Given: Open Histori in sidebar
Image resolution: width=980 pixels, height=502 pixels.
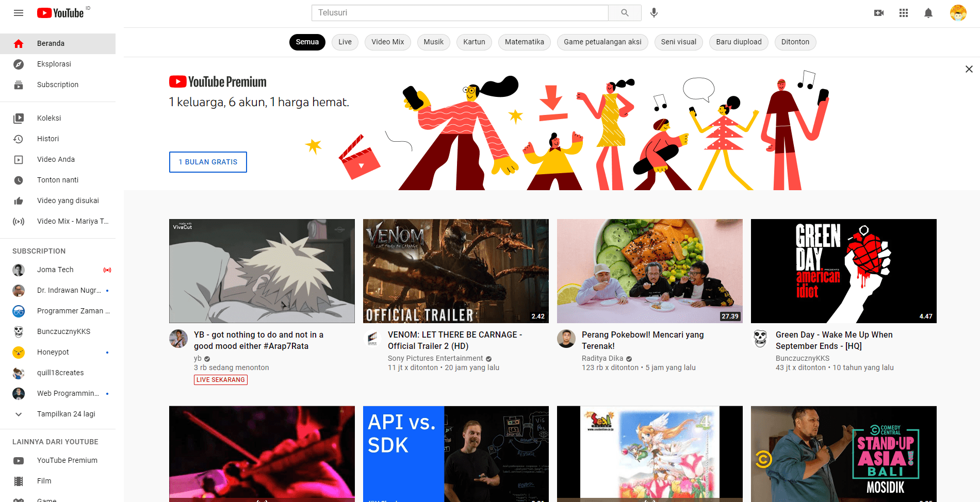Looking at the screenshot, I should point(58,139).
